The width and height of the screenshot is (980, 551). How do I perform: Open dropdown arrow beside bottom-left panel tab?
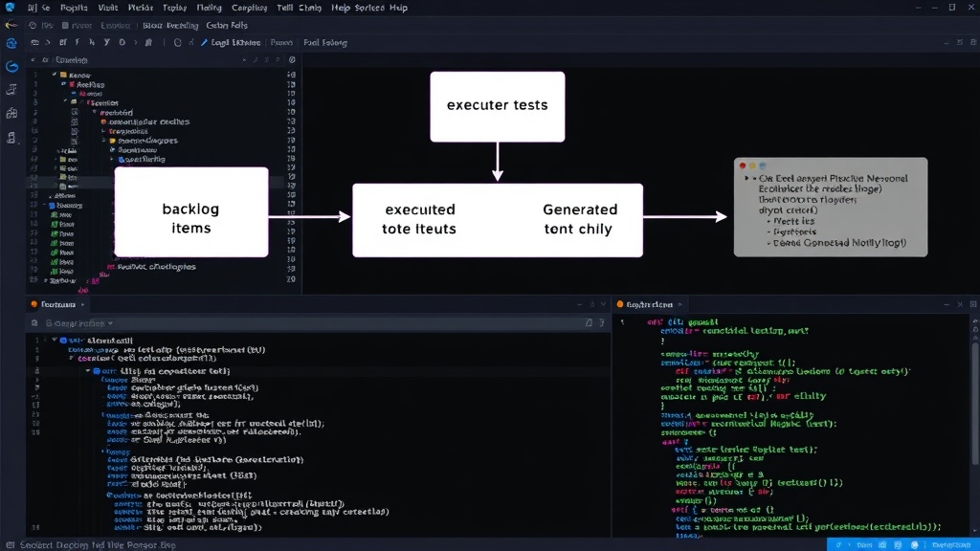tap(82, 305)
